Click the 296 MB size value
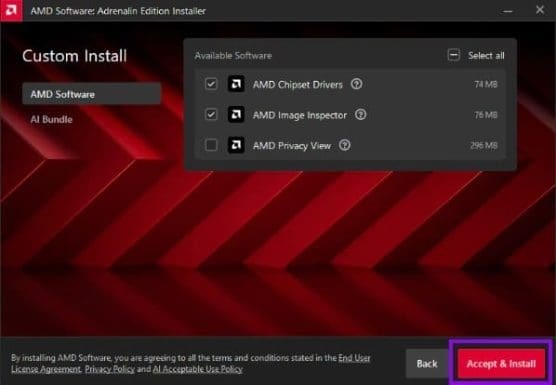 click(x=484, y=145)
